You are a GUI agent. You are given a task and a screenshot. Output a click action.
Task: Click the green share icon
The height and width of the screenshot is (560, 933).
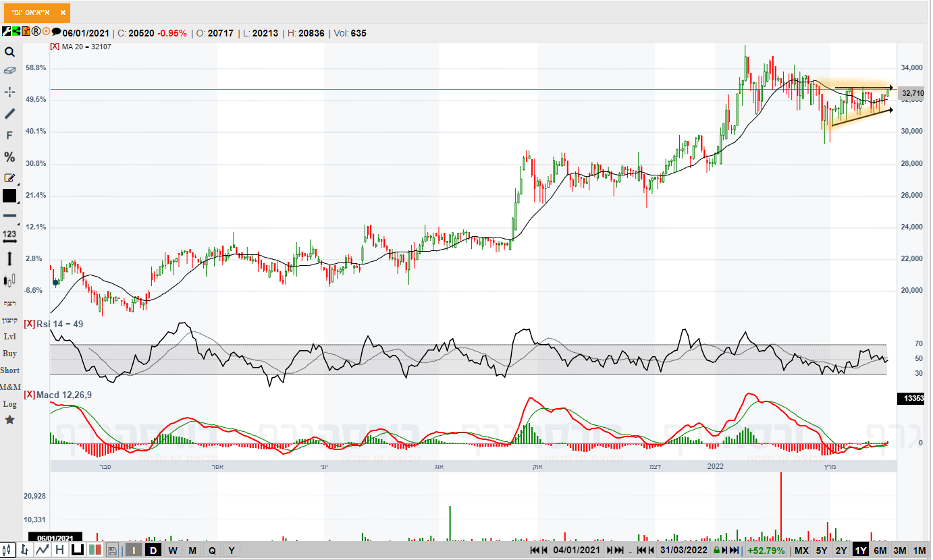(16, 32)
